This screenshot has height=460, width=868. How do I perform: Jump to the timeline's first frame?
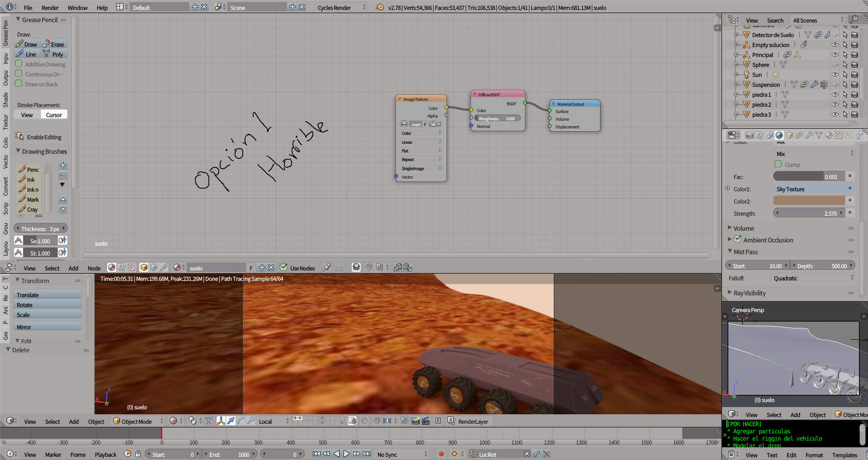click(316, 454)
